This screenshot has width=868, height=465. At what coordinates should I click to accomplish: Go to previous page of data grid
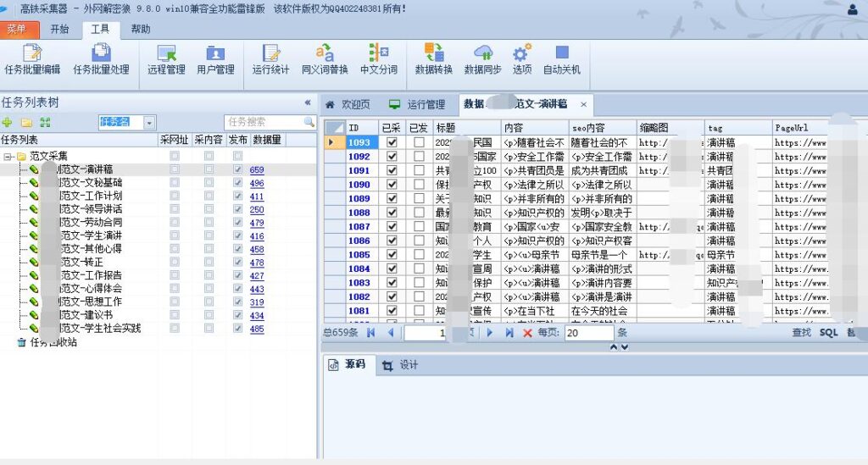pyautogui.click(x=391, y=332)
